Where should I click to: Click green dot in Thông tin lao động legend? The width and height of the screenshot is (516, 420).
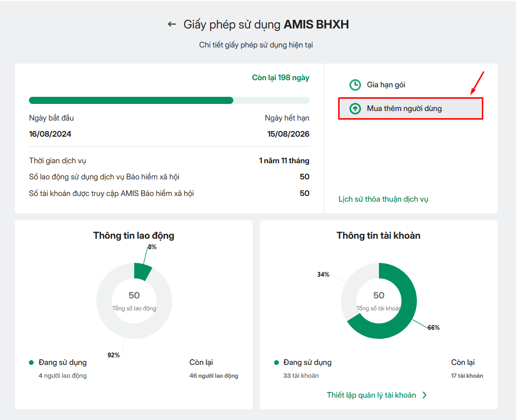pos(31,363)
